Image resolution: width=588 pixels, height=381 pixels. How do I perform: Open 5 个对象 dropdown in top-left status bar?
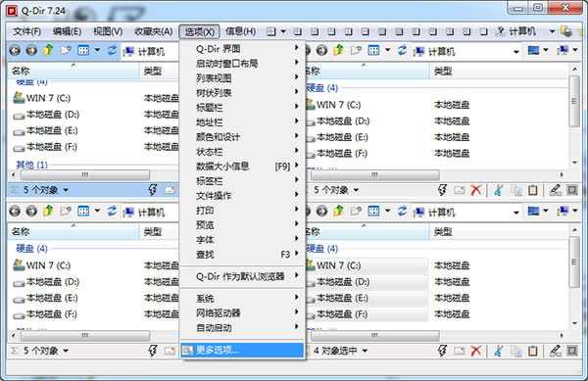pos(66,190)
